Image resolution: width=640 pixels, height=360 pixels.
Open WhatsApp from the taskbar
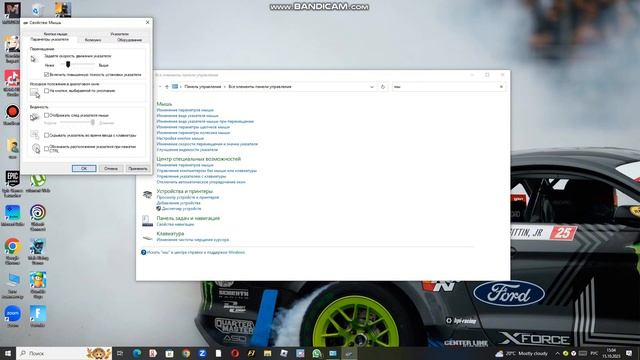[317, 353]
